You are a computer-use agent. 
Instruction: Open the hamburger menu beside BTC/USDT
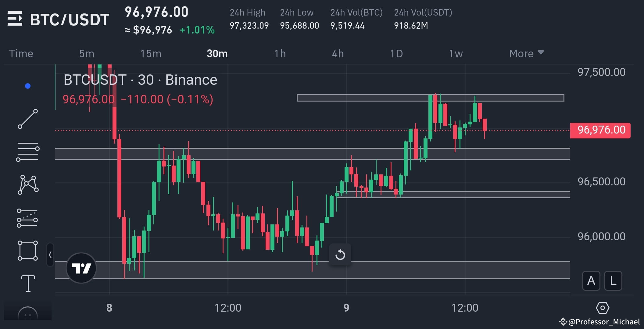pos(15,19)
